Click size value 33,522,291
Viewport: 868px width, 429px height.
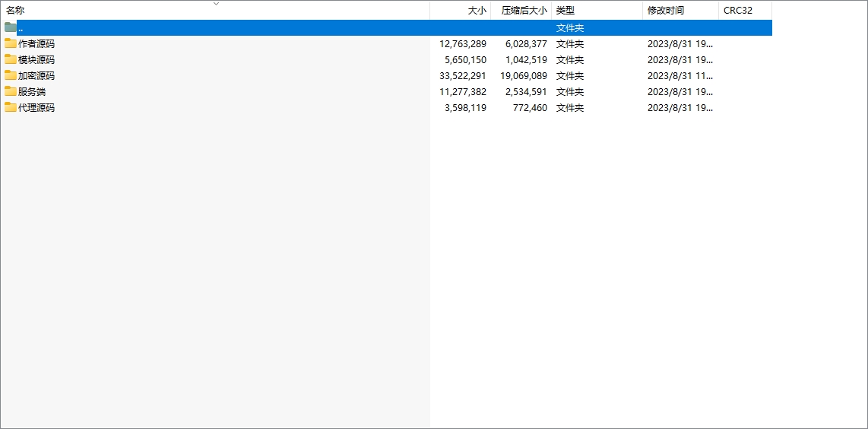pyautogui.click(x=463, y=76)
